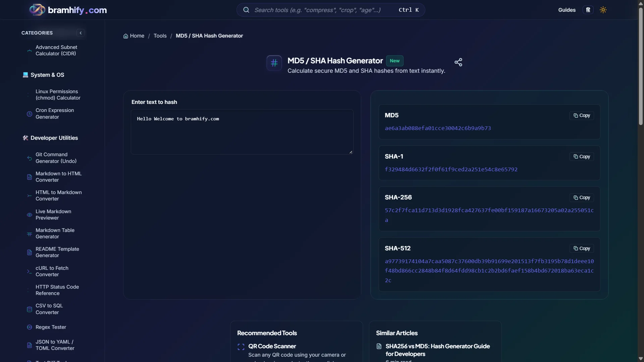The image size is (644, 362).
Task: Open the Guides link
Action: [567, 10]
